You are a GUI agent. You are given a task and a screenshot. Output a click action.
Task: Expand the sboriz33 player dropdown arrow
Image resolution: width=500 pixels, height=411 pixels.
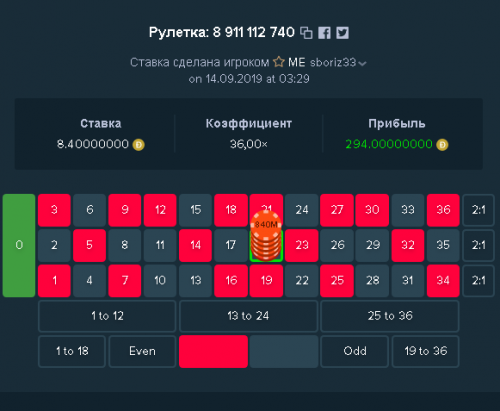click(x=363, y=63)
